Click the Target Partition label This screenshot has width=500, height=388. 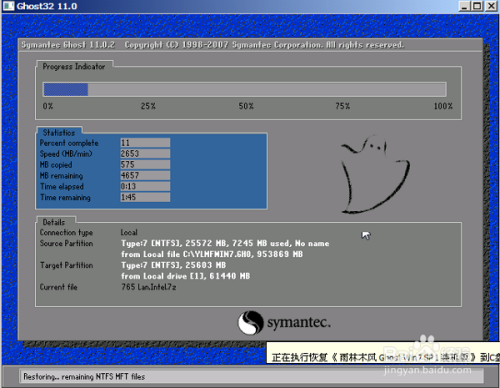(66, 265)
